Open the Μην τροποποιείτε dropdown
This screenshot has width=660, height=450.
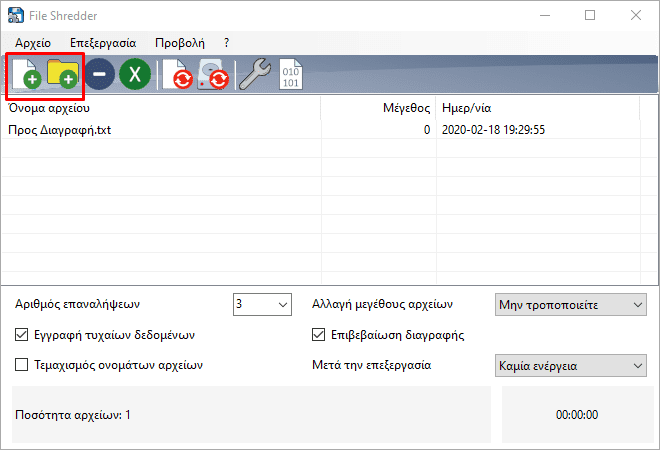pyautogui.click(x=570, y=304)
